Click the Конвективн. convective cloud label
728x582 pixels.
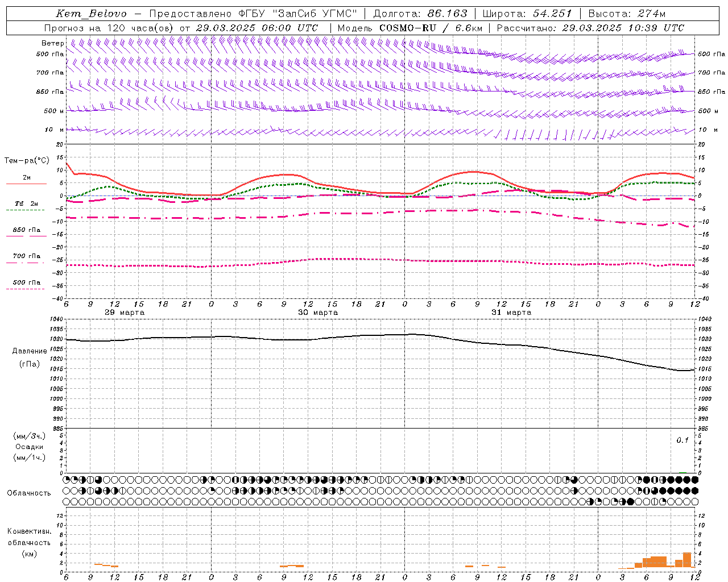(30, 531)
